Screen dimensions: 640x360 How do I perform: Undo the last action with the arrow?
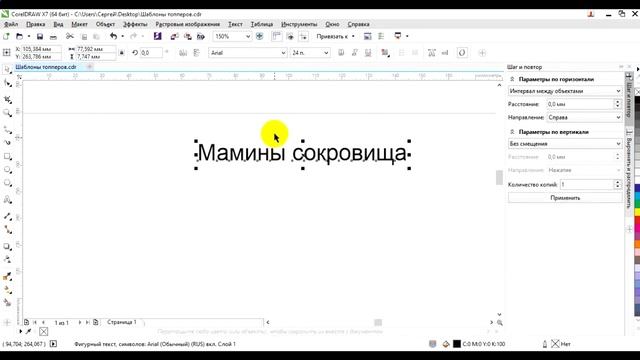(113, 37)
